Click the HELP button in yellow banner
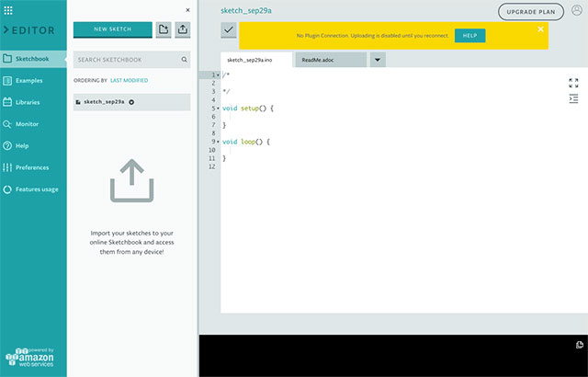The width and height of the screenshot is (588, 377). tap(469, 35)
